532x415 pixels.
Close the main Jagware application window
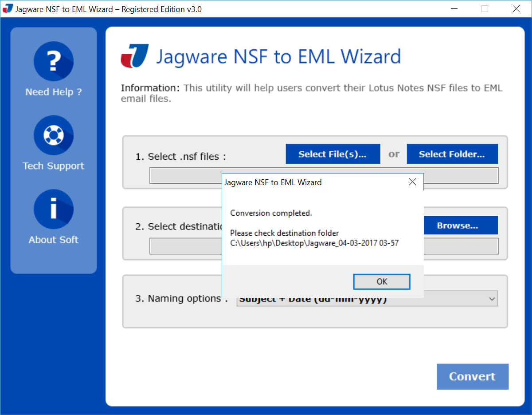coord(516,8)
